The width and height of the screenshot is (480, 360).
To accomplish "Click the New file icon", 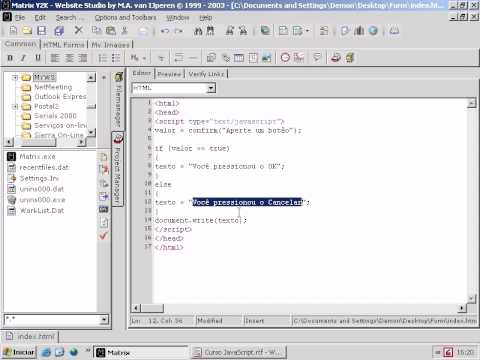I will tap(13, 31).
